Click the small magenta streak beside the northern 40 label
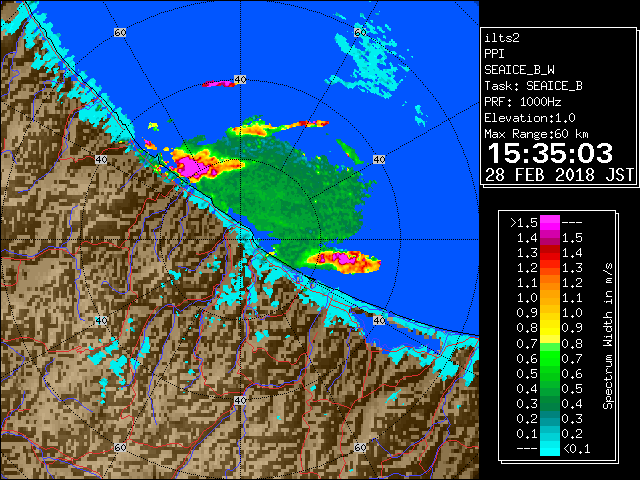Screen dimensions: 640x480 (x=218, y=84)
